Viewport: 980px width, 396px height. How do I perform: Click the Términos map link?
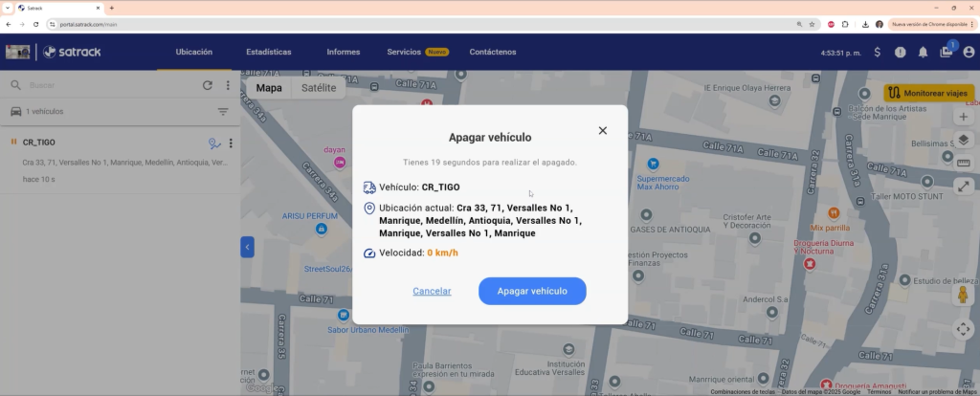pos(879,391)
